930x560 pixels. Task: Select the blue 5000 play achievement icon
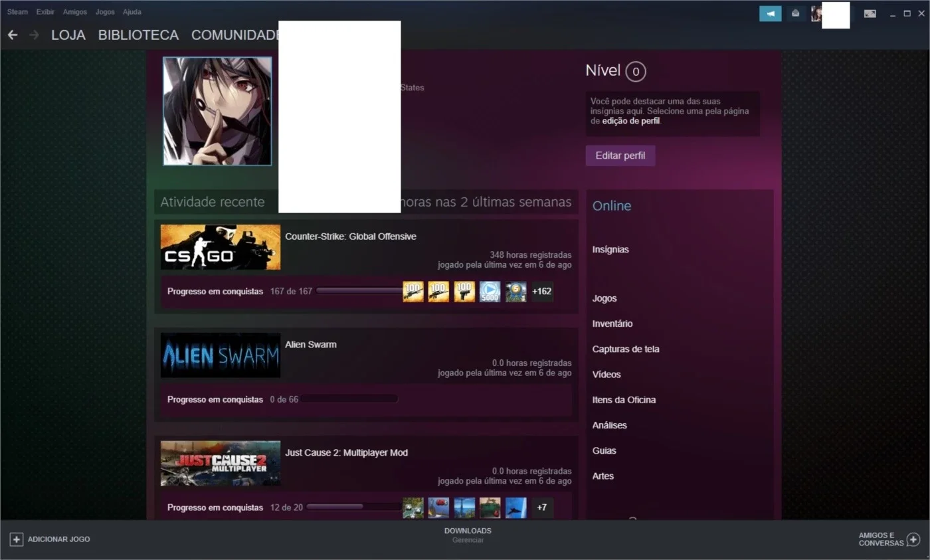pos(490,292)
